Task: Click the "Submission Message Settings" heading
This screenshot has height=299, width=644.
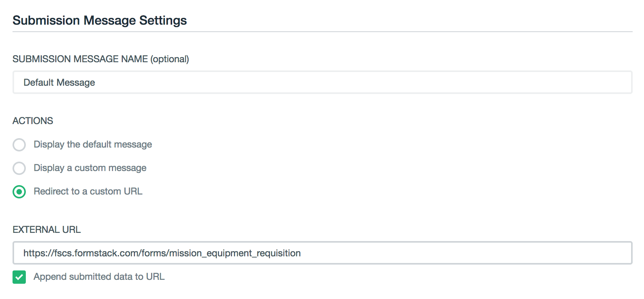Action: 100,20
